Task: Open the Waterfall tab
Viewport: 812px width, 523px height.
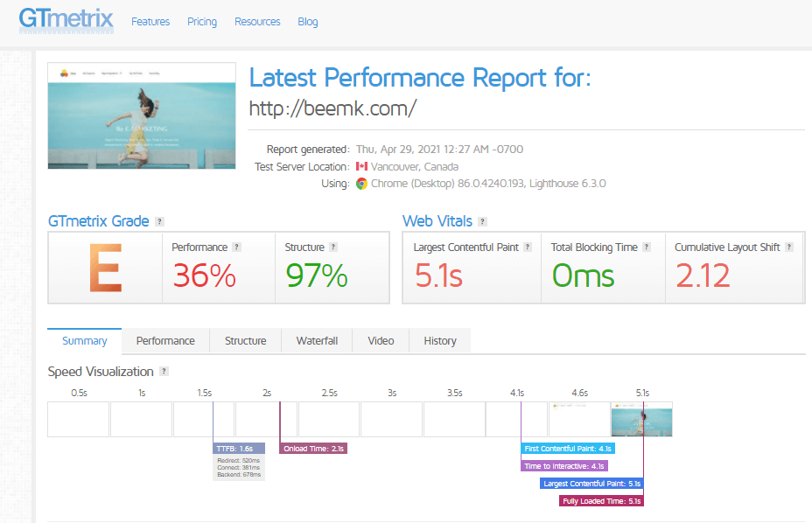Action: [x=317, y=341]
